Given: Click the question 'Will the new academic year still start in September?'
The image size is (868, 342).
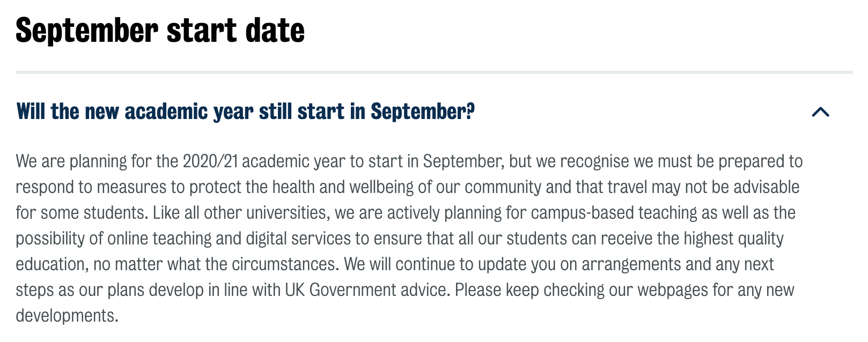Looking at the screenshot, I should [x=246, y=111].
